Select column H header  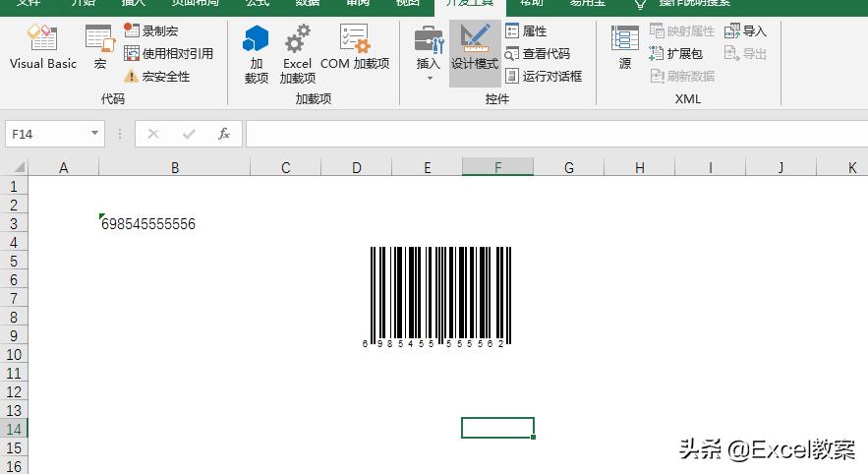[640, 167]
